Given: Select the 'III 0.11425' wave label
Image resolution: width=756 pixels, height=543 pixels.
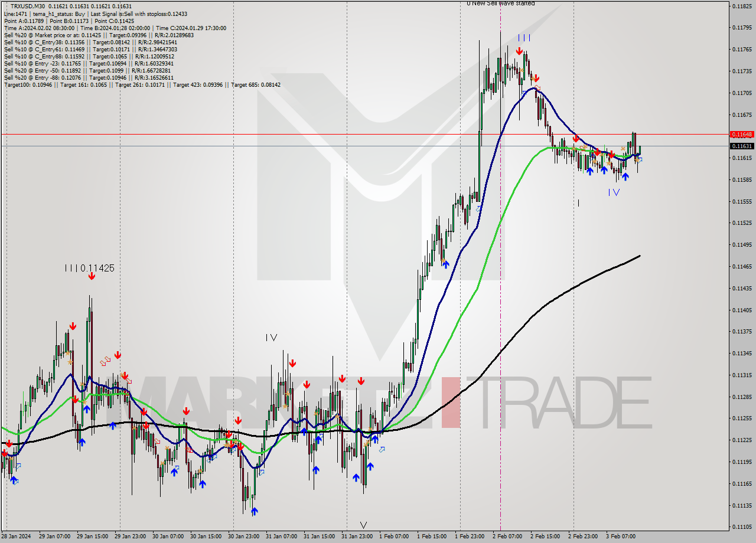Looking at the screenshot, I should [x=89, y=268].
